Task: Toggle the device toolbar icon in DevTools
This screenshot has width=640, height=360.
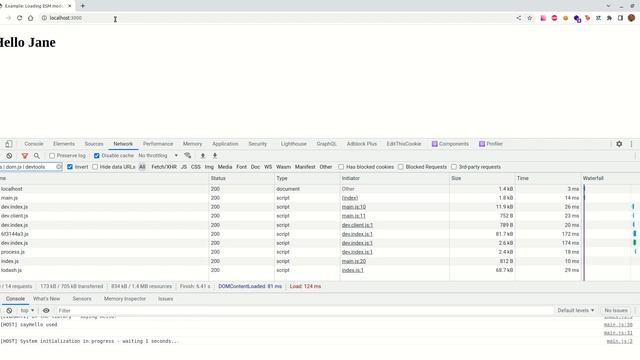Action: tap(9, 144)
